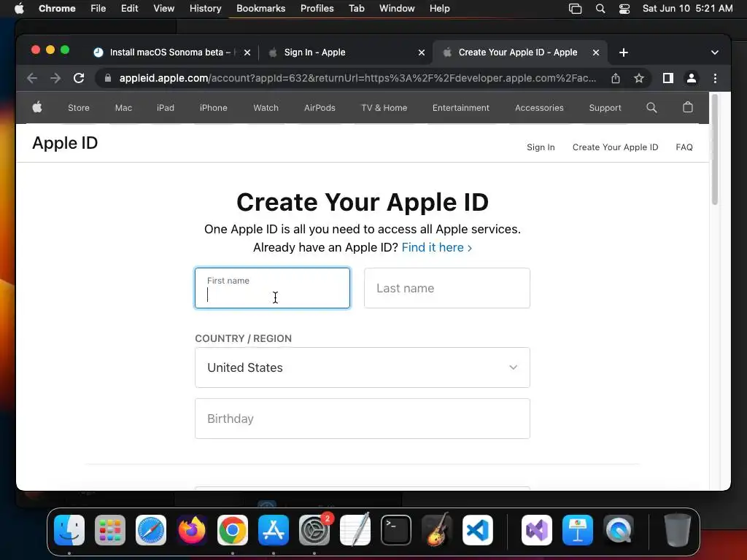Screen dimensions: 747x560
Task: Open a new tab with plus button
Action: [x=623, y=52]
